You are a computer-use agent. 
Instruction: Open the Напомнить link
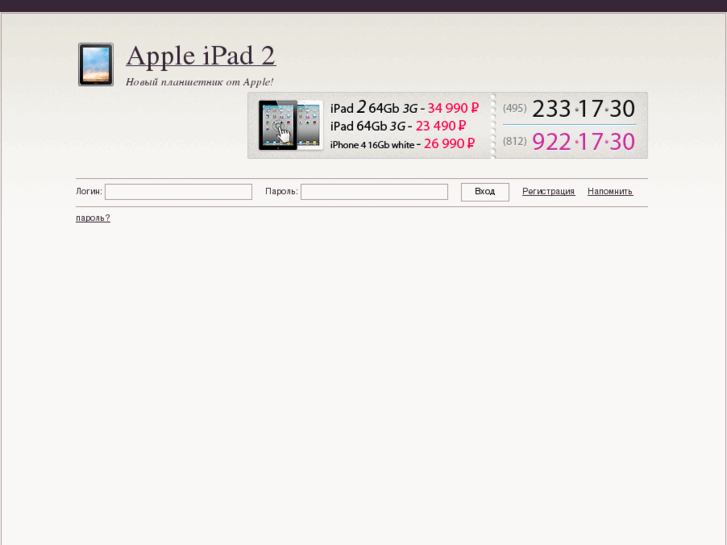[610, 191]
